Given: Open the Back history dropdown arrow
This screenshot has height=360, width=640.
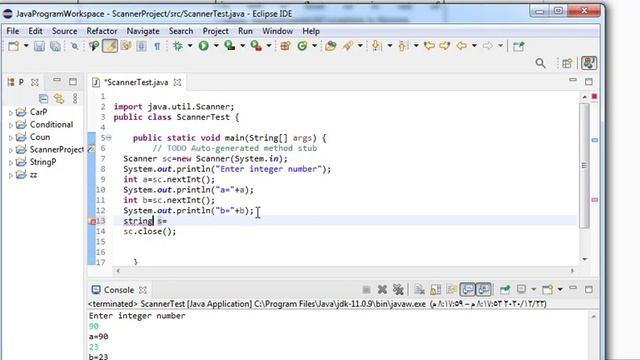Looking at the screenshot, I should [x=474, y=46].
